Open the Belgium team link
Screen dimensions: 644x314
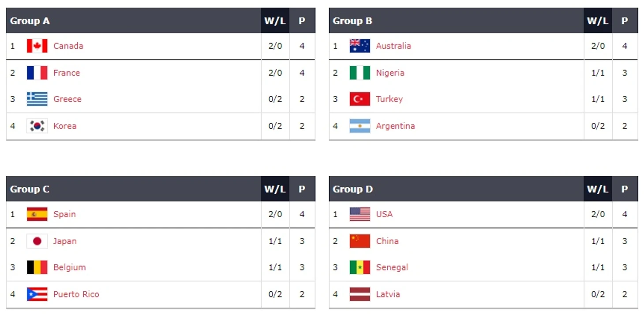click(69, 267)
